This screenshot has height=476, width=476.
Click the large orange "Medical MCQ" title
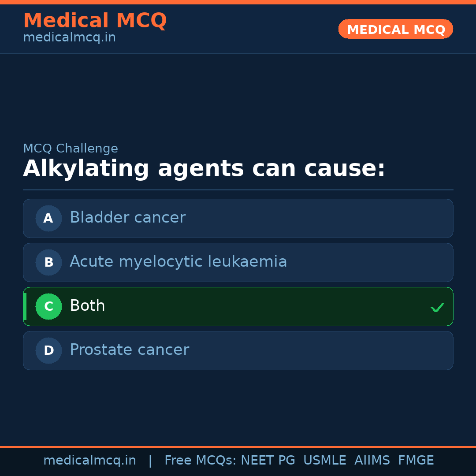(x=95, y=21)
